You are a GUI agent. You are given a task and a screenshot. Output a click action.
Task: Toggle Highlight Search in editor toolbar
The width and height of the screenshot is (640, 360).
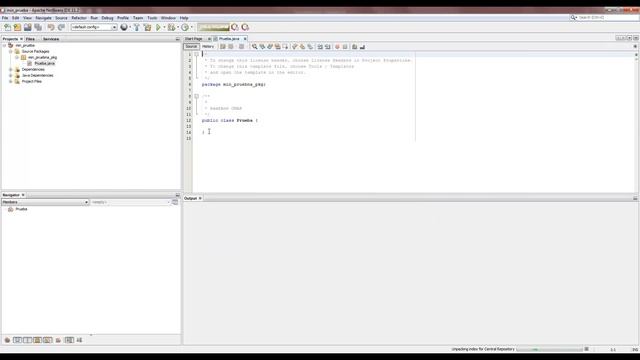pyautogui.click(x=278, y=47)
